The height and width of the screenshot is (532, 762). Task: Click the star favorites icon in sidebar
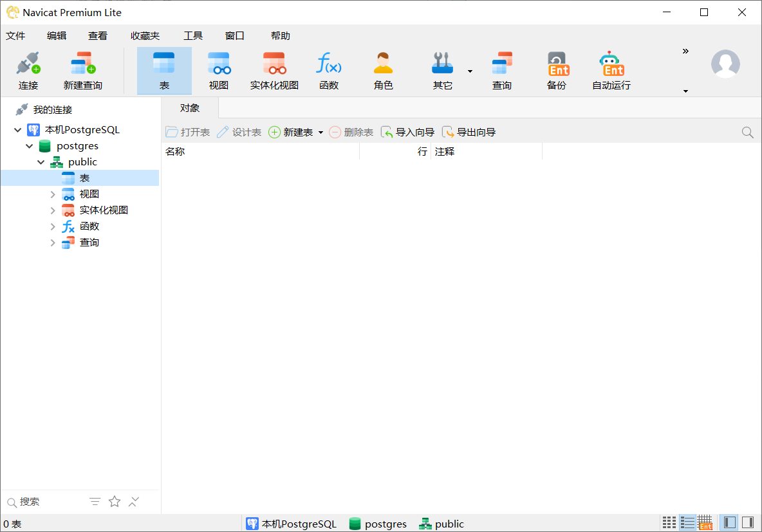(x=115, y=501)
